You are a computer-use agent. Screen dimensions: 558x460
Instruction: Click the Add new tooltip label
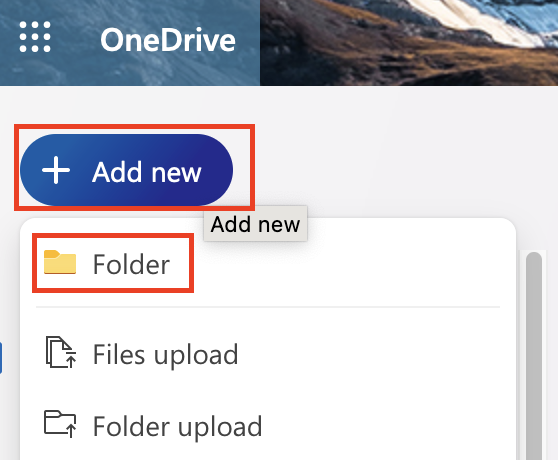(255, 224)
